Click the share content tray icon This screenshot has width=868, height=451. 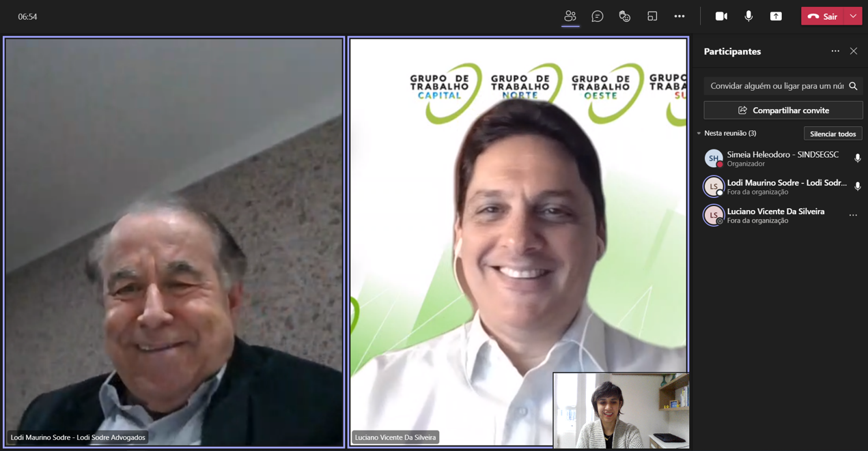pos(776,16)
